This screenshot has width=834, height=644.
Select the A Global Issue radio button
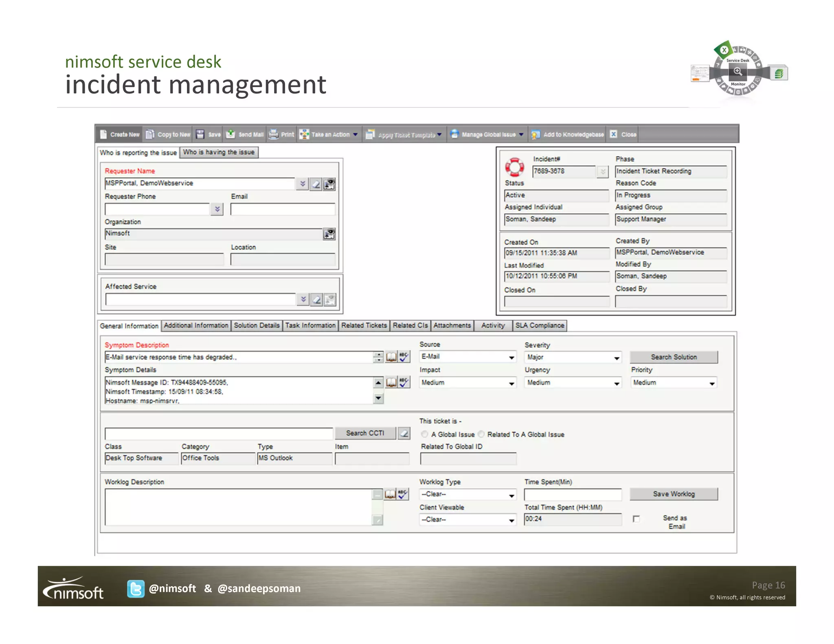[x=425, y=434]
